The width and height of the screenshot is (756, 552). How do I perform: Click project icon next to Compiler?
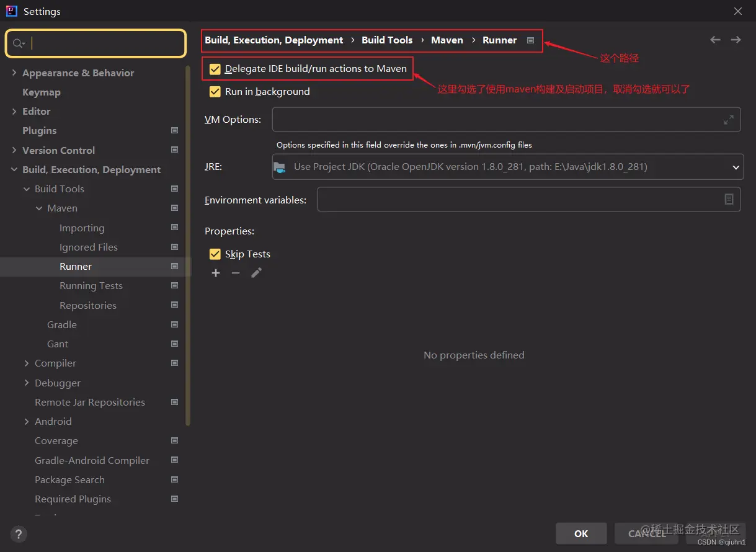pyautogui.click(x=174, y=363)
